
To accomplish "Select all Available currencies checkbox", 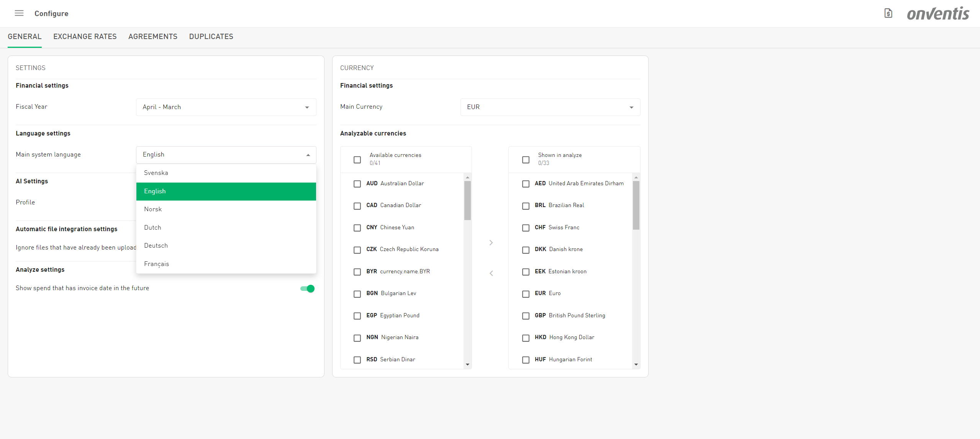I will [357, 160].
